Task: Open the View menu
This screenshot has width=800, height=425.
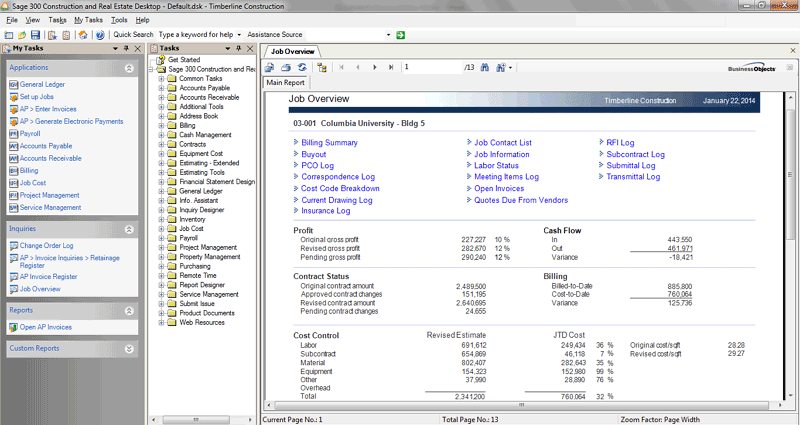Action: pyautogui.click(x=33, y=20)
